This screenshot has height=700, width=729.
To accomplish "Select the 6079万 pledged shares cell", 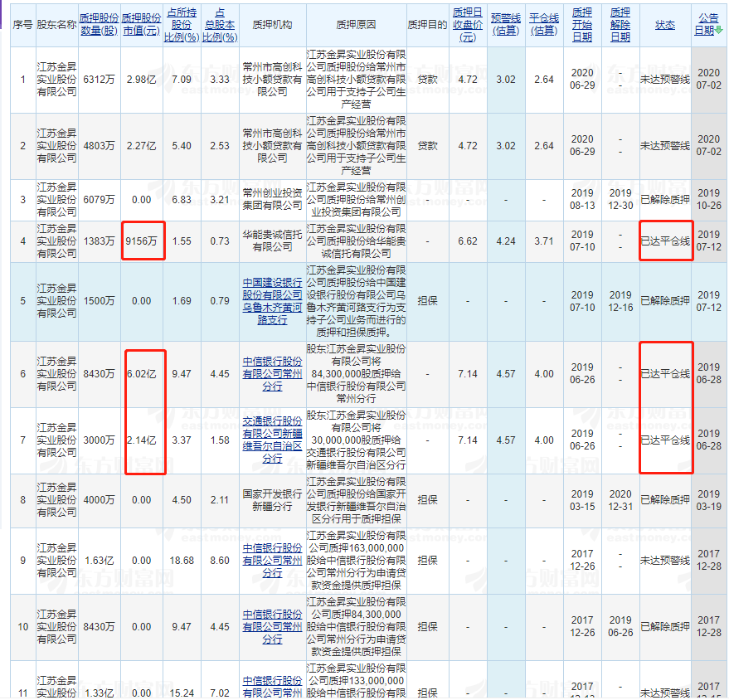I will pos(99,200).
